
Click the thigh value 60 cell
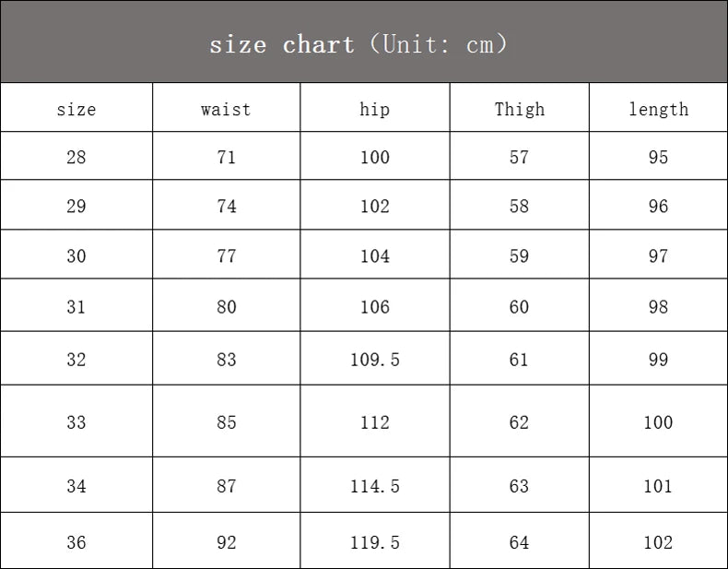[x=519, y=306]
